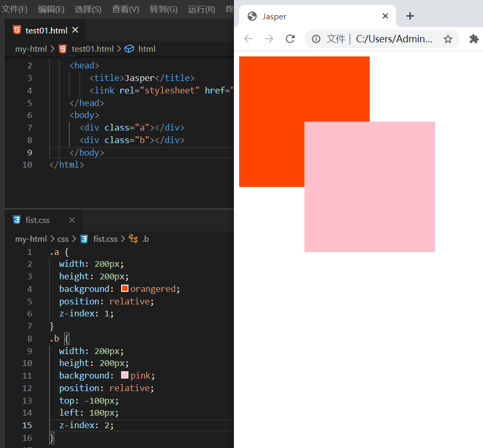This screenshot has width=483, height=448.
Task: Open the browser extensions puzzle icon
Action: [474, 39]
